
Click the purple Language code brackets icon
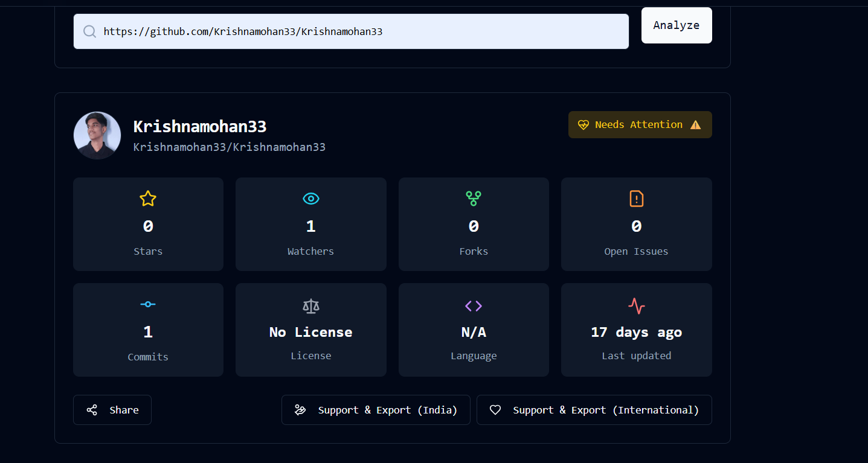(474, 306)
